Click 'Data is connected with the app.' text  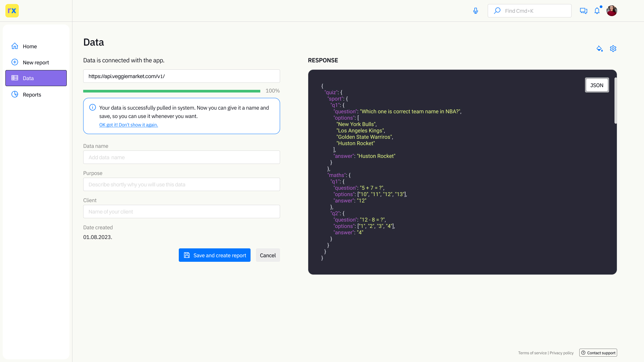(x=124, y=60)
